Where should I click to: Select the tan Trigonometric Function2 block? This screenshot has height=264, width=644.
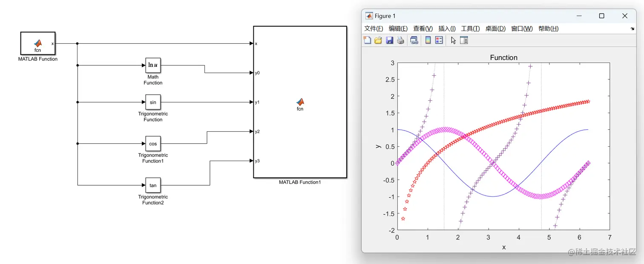click(x=153, y=185)
